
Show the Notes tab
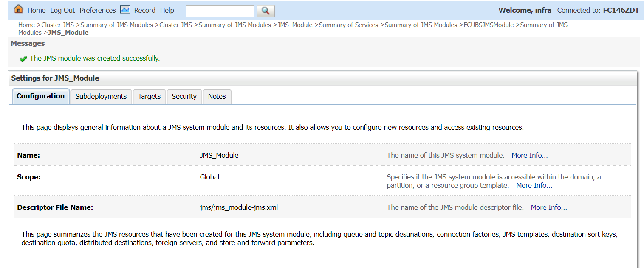coord(217,97)
